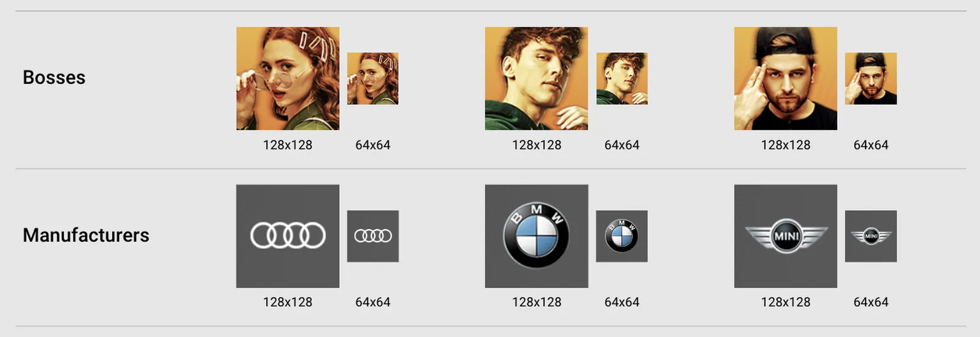Select large photo of man in green hoodie
This screenshot has width=980, height=337.
pos(536,78)
